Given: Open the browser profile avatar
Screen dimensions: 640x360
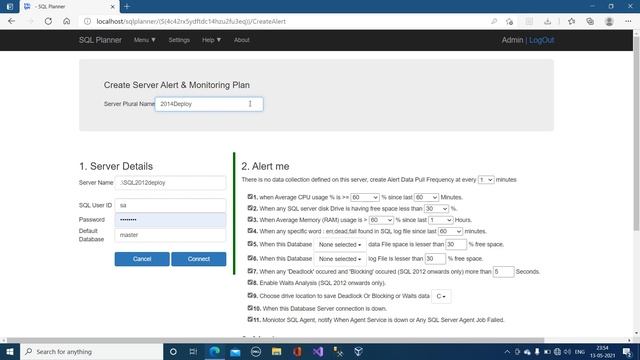Looking at the screenshot, I should click(x=609, y=21).
